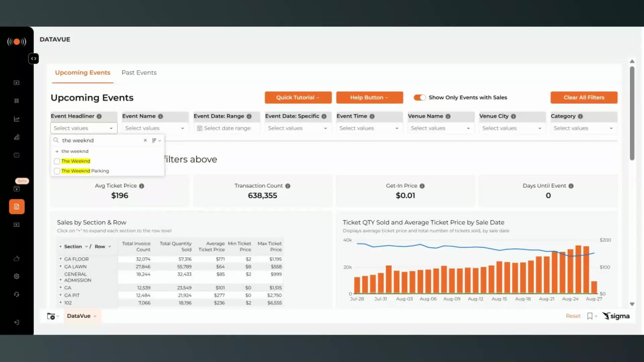Open the settings gear icon in the sidebar
644x362 pixels.
pyautogui.click(x=16, y=277)
